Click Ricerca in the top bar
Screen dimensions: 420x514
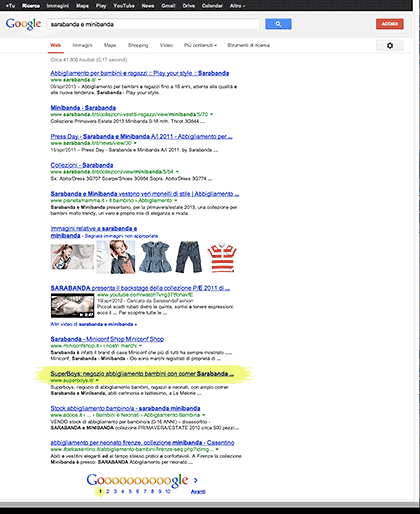31,6
